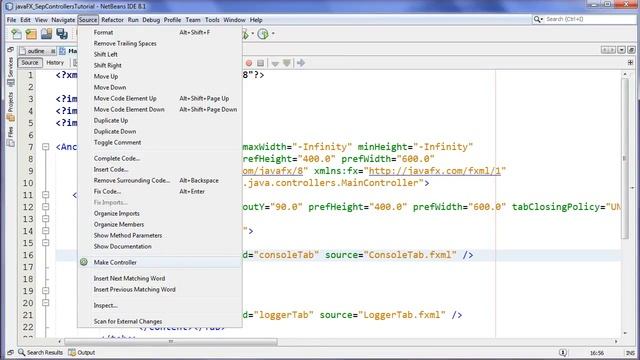
Task: Select Show Documentation menu entry
Action: [160, 247]
